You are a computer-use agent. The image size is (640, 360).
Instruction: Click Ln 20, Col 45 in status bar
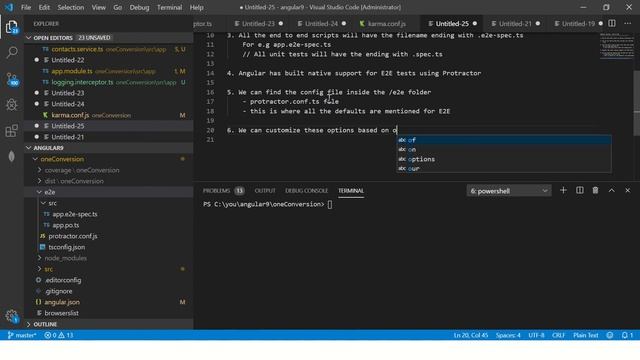pyautogui.click(x=471, y=335)
